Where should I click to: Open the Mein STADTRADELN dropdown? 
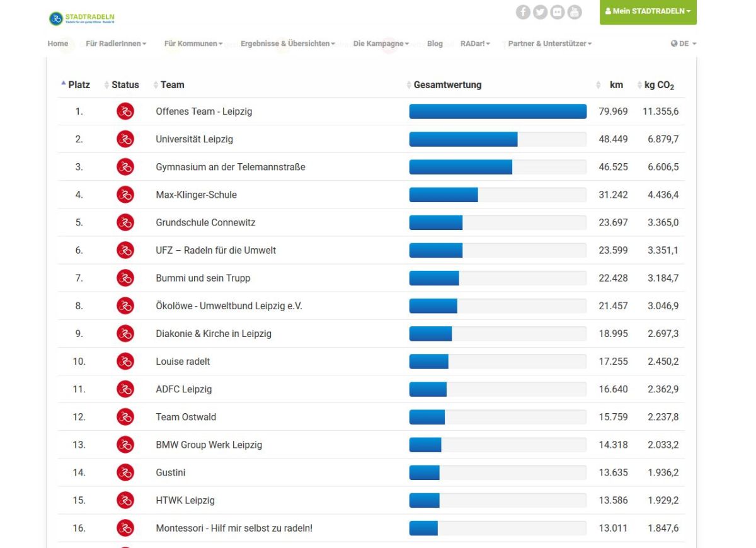coord(648,12)
